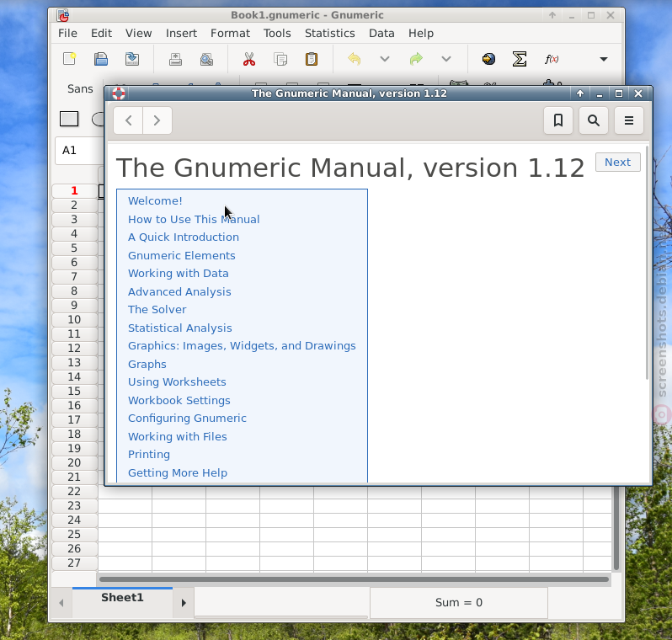This screenshot has height=640, width=672.
Task: Cut selection with the scissors icon
Action: tap(249, 59)
